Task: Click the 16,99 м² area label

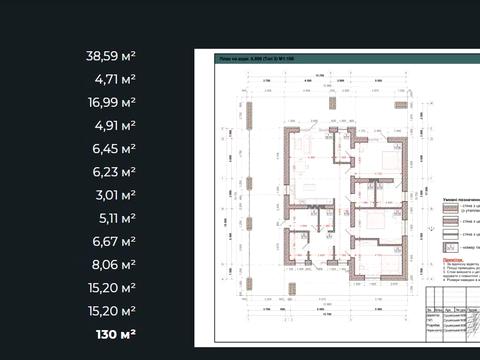Action: [x=112, y=102]
